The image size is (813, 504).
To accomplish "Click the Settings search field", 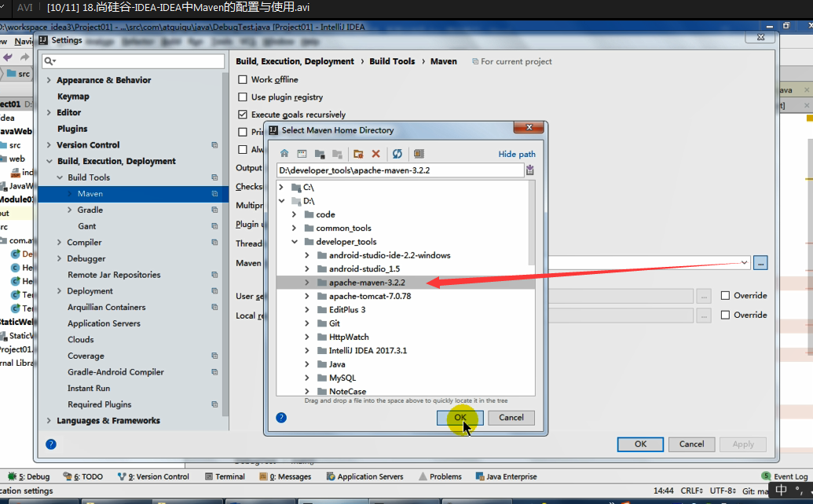I will (x=134, y=61).
